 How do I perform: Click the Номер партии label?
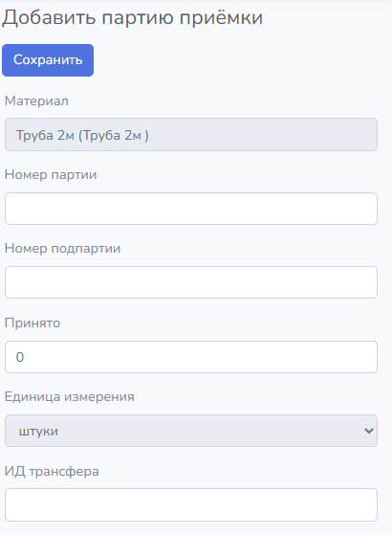pyautogui.click(x=51, y=175)
